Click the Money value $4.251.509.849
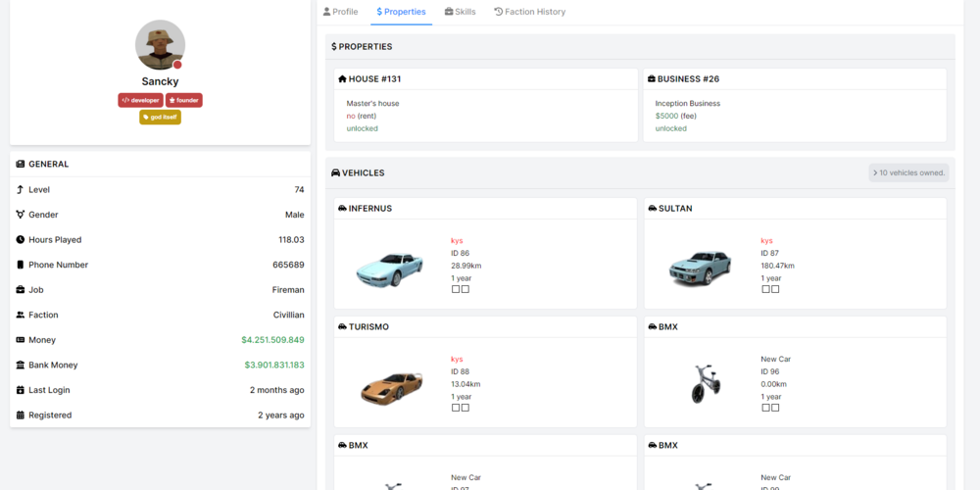The width and height of the screenshot is (980, 490). (x=272, y=340)
